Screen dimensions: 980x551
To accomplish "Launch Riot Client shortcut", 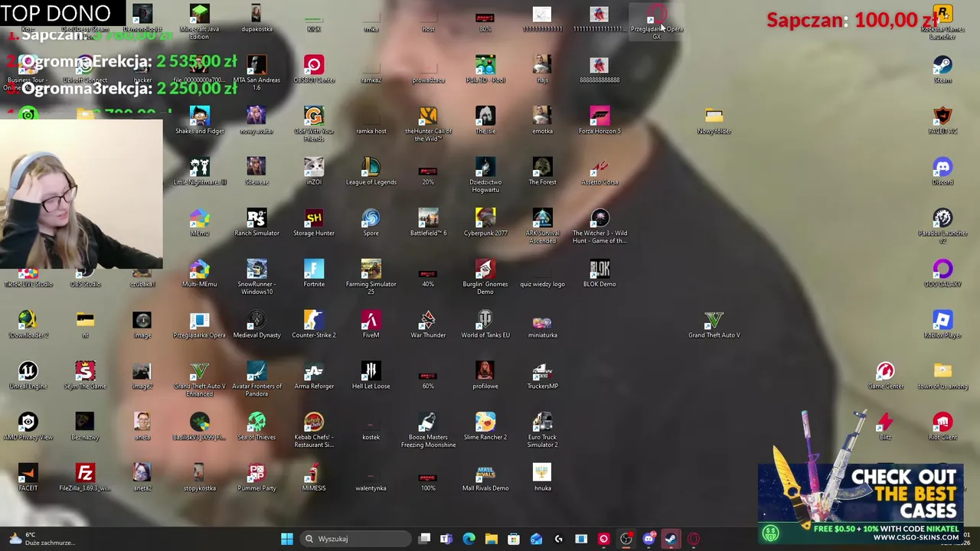I will click(942, 427).
